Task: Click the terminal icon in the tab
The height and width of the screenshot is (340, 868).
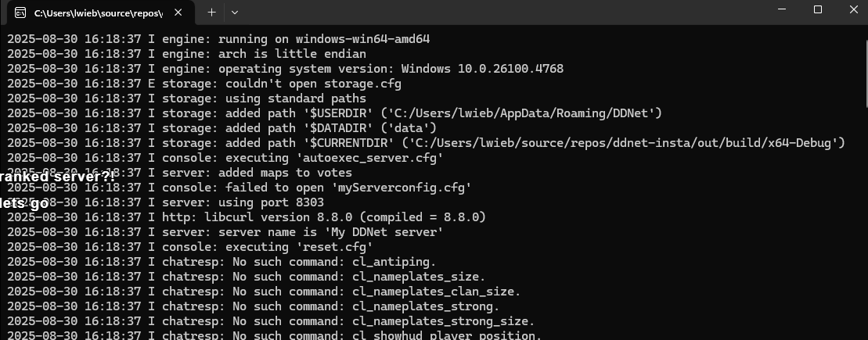Action: [20, 13]
